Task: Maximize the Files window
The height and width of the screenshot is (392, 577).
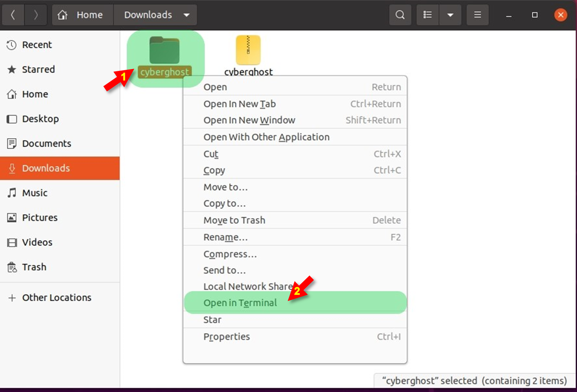Action: pos(535,15)
